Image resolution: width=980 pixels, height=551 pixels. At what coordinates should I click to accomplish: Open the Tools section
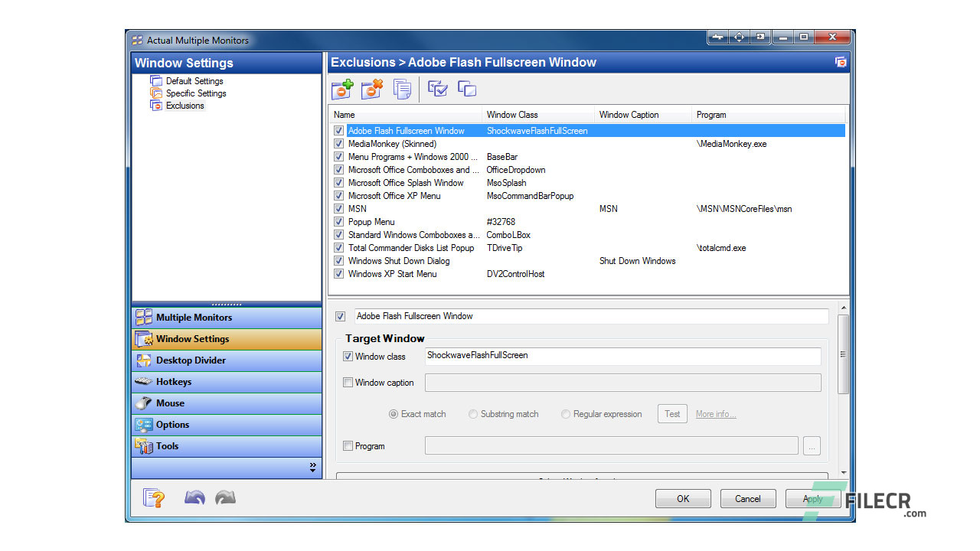coord(227,446)
